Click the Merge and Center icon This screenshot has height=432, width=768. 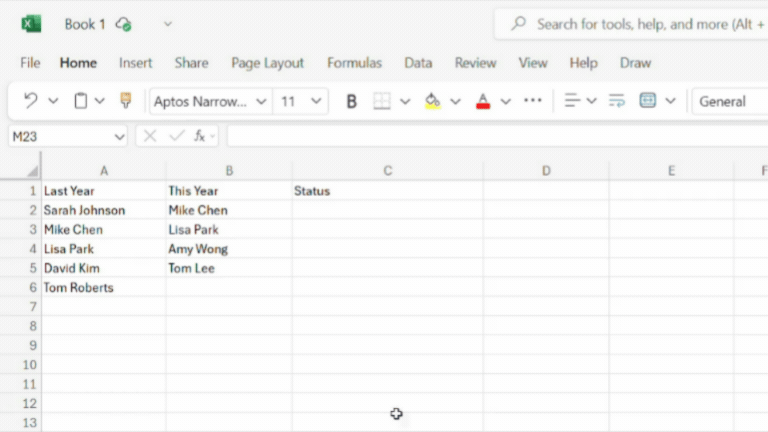[x=648, y=100]
